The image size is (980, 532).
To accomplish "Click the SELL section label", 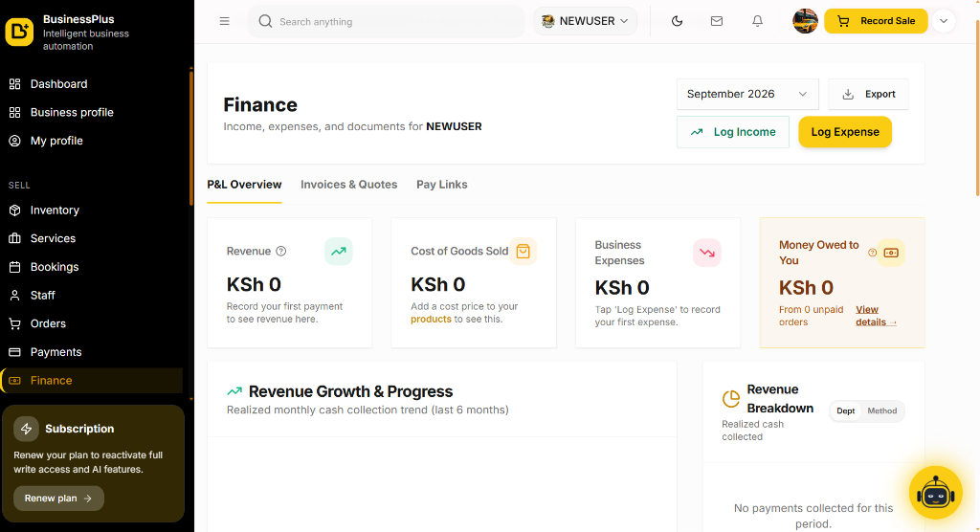I will 19,185.
